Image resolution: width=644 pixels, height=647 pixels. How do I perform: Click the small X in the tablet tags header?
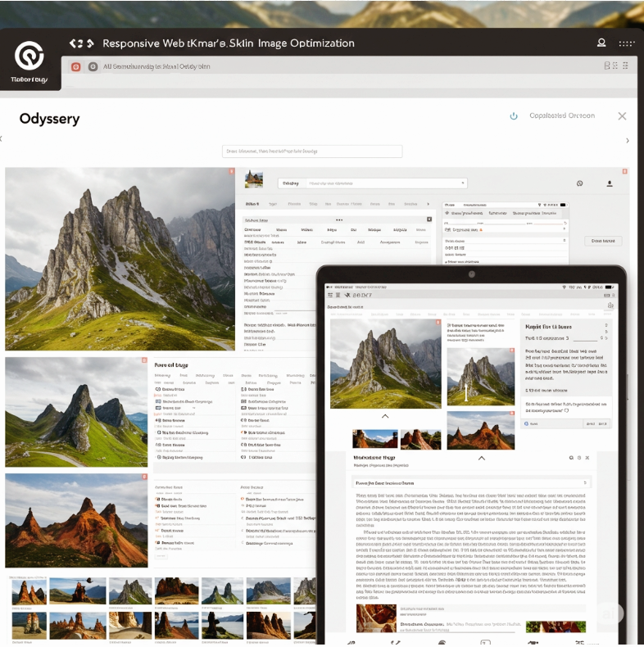[x=587, y=458]
